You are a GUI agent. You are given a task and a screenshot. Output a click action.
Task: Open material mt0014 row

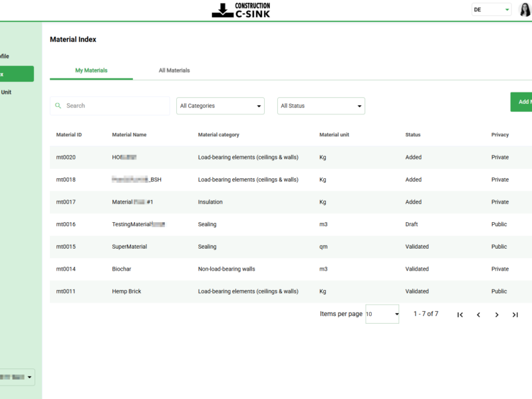pos(291,269)
